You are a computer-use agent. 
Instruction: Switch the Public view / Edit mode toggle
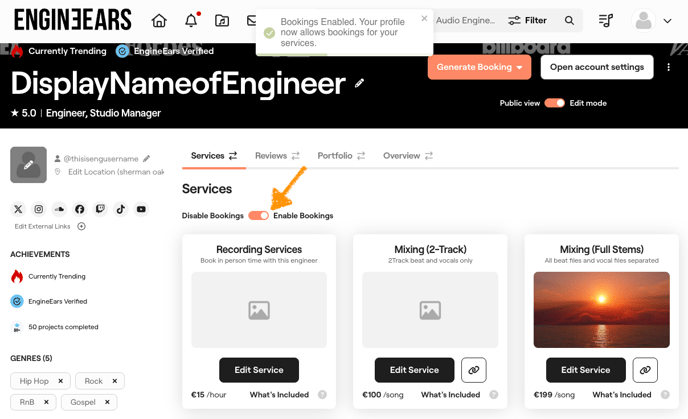click(554, 103)
